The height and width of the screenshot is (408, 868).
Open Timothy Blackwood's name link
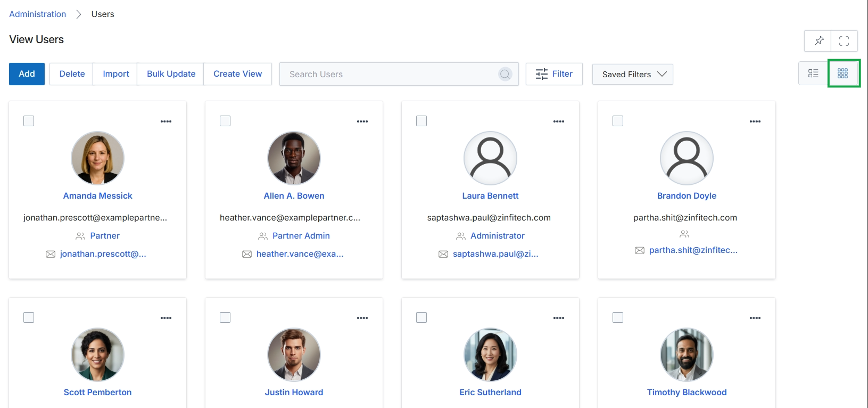687,393
